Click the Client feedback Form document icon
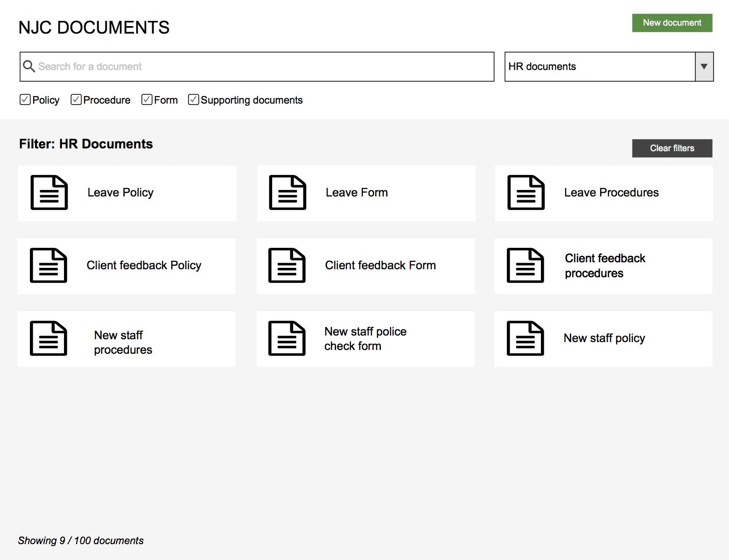The height and width of the screenshot is (560, 729). tap(287, 265)
